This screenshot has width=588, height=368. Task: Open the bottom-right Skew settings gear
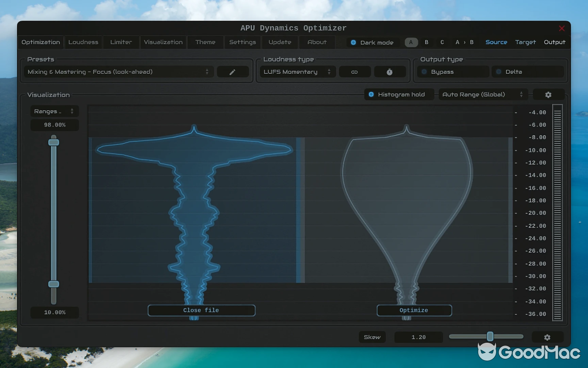(x=547, y=337)
